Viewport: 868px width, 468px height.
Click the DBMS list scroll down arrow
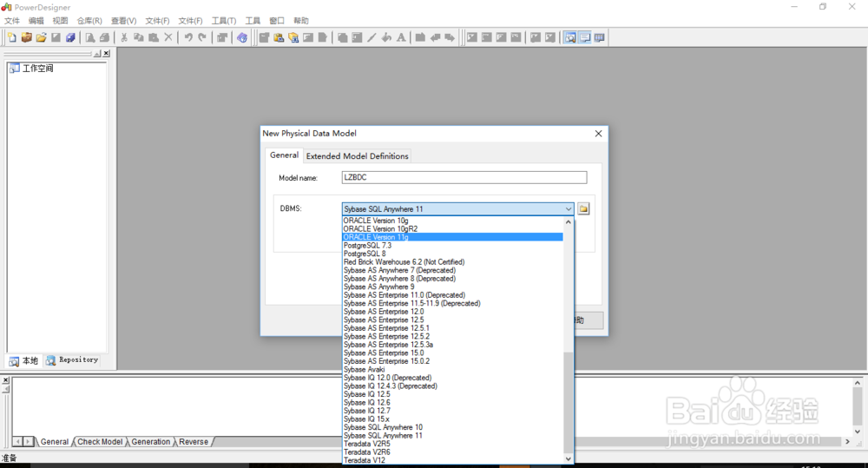(568, 458)
